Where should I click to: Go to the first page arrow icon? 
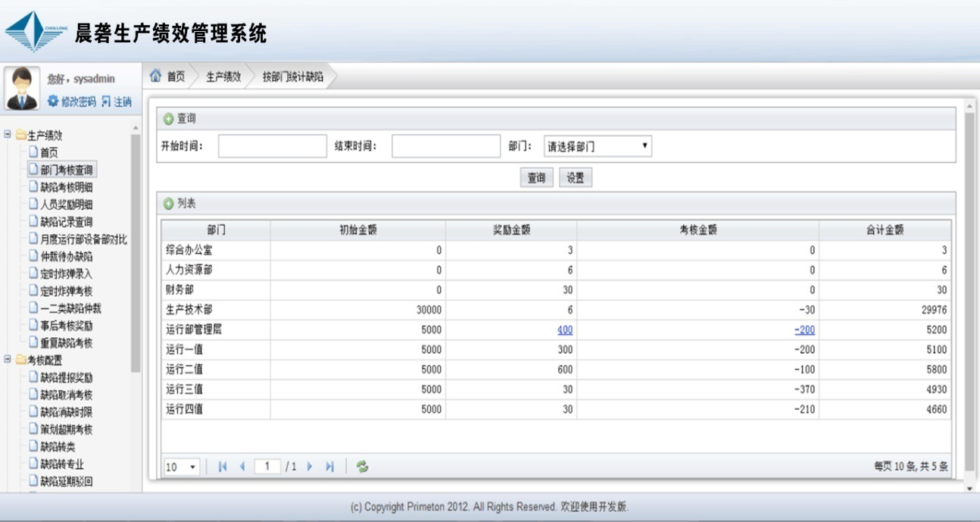tap(223, 467)
